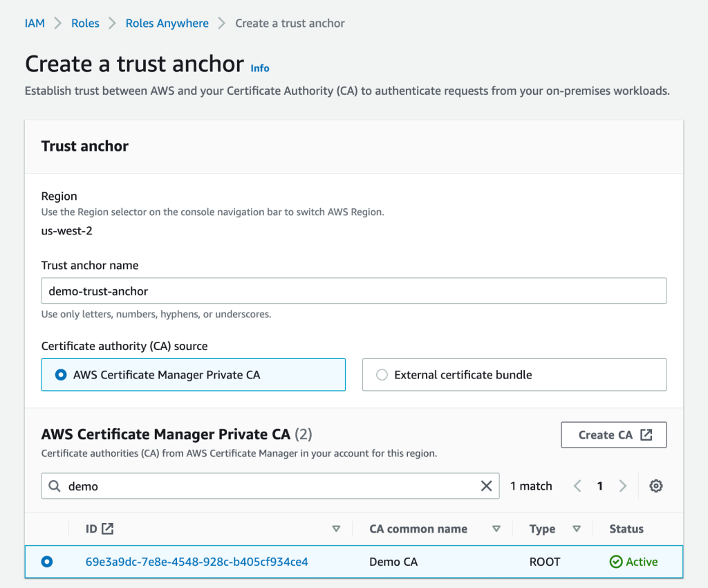This screenshot has width=708, height=588.
Task: Navigate to the IAM breadcrumb
Action: [x=35, y=23]
